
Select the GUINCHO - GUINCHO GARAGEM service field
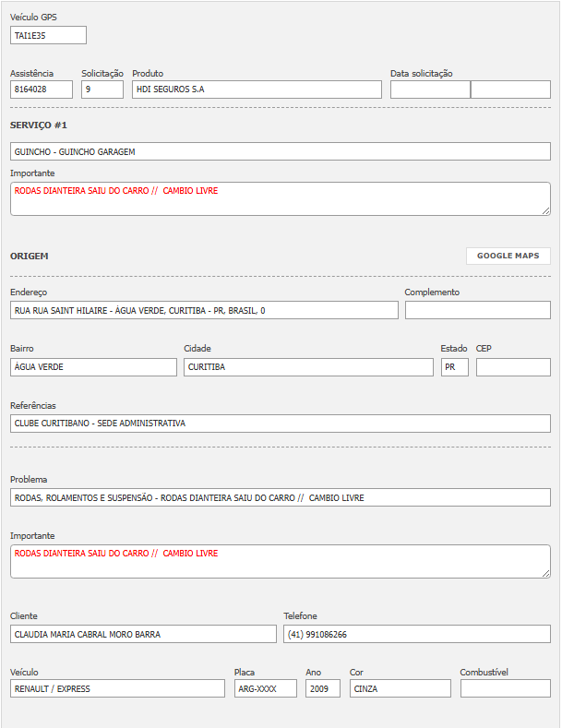[x=280, y=151]
